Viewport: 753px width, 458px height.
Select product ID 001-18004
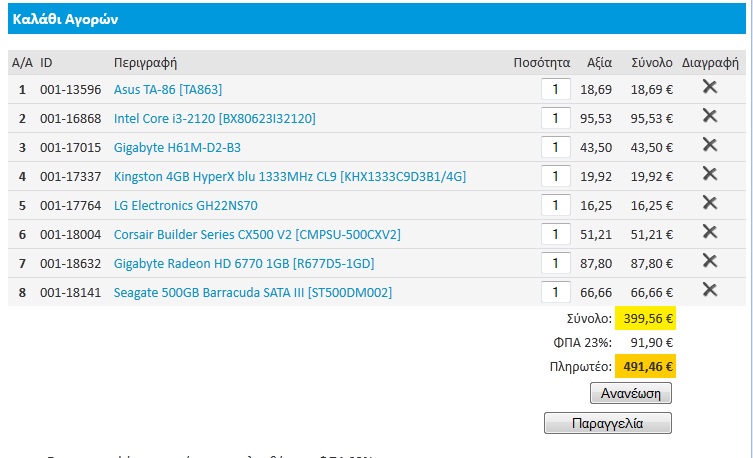(x=71, y=235)
